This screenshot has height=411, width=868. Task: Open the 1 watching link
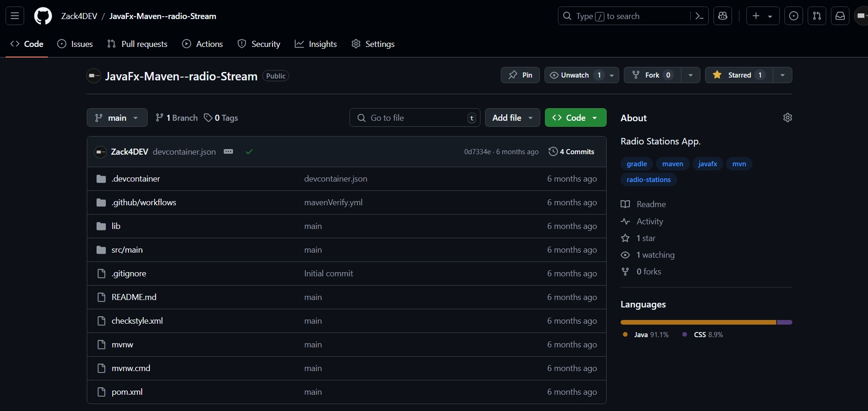pyautogui.click(x=648, y=254)
